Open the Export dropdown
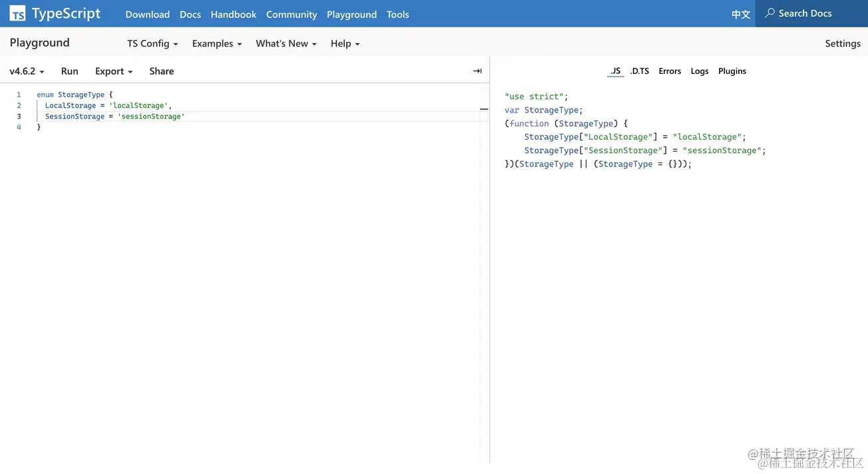This screenshot has width=868, height=474. [x=114, y=71]
